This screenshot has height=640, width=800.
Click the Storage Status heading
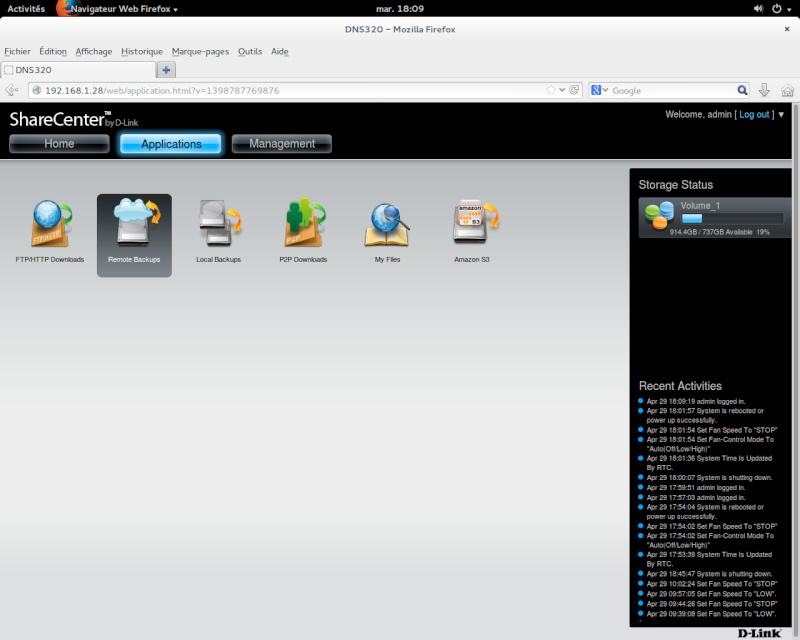click(x=676, y=185)
